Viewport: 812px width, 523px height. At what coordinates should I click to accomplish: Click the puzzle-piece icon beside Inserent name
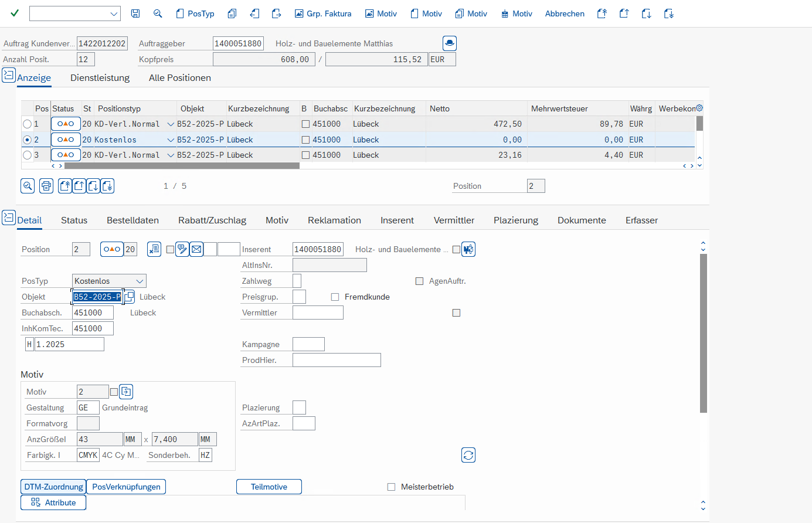[x=468, y=249]
